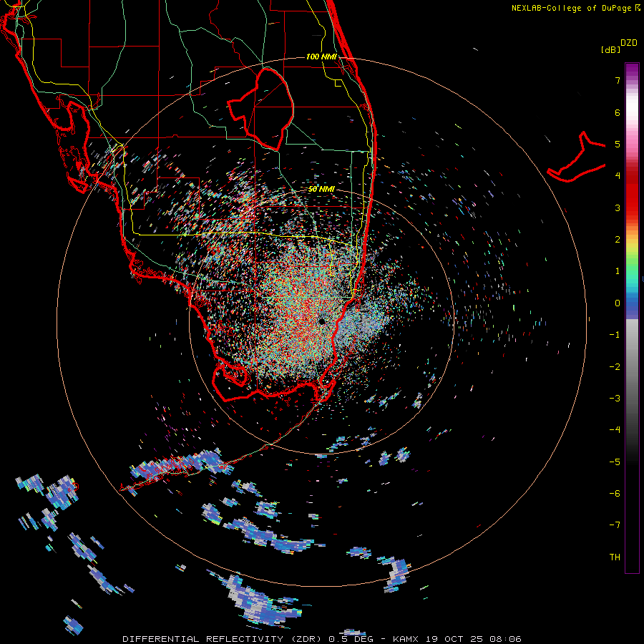Click the red island outline at right edge
Viewport: 644px width, 644px height.
(577, 157)
